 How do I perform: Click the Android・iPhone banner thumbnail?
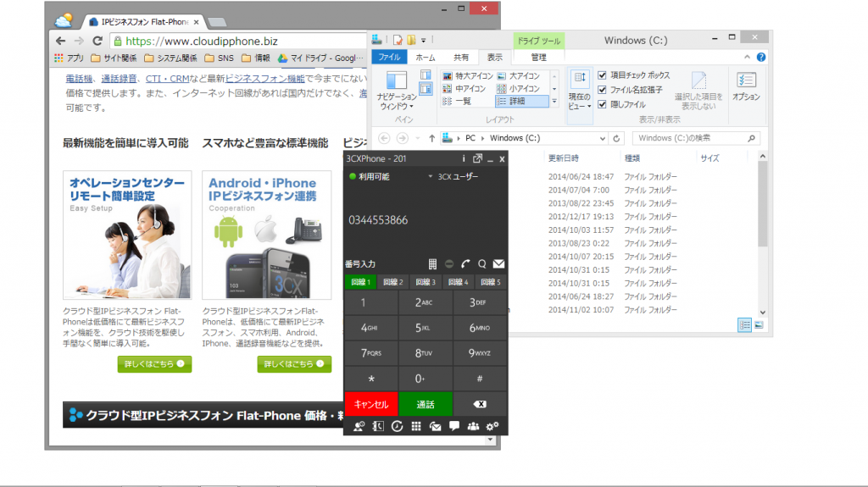click(x=266, y=235)
